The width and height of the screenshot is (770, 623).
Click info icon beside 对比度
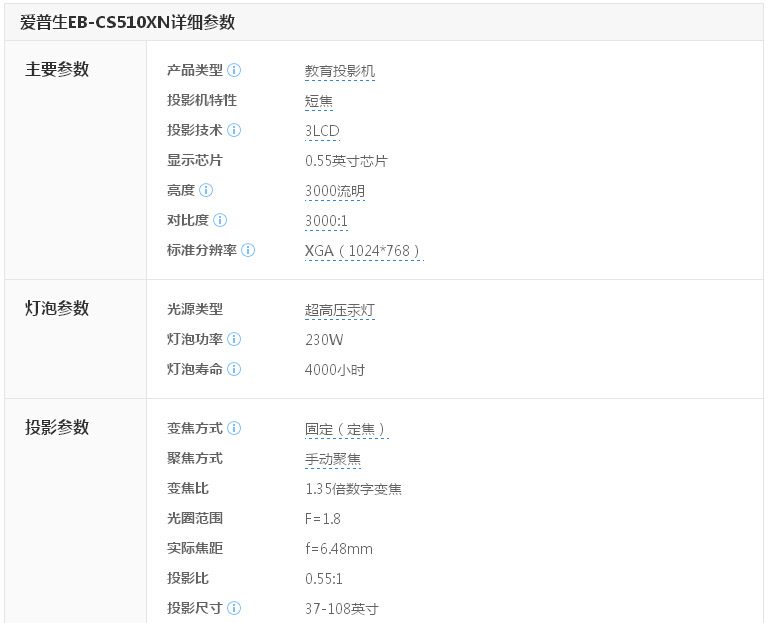coord(220,220)
